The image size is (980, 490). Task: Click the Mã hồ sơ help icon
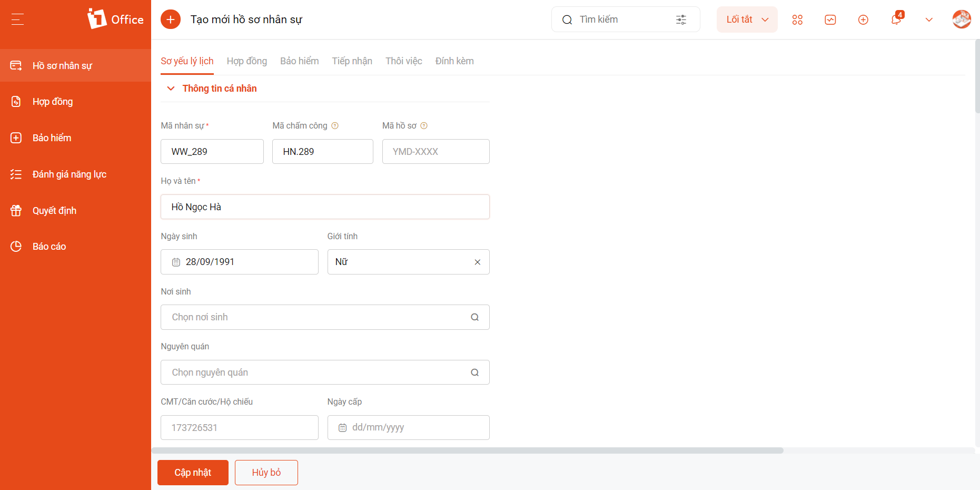pos(424,125)
